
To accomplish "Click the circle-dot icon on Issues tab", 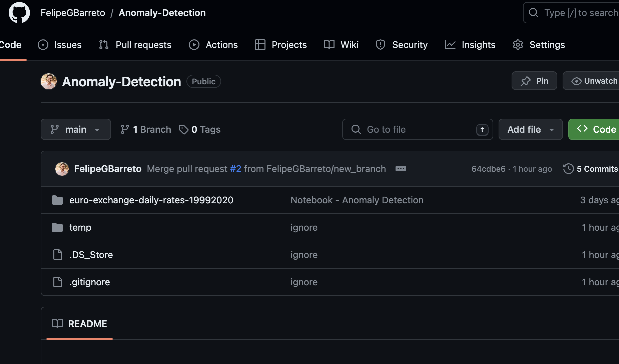I will click(43, 45).
